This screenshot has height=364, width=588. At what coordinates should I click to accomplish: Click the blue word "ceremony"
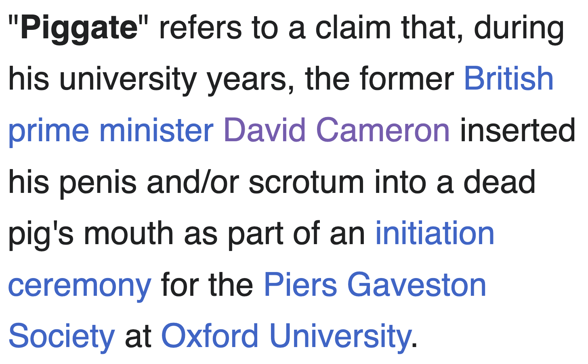point(80,285)
